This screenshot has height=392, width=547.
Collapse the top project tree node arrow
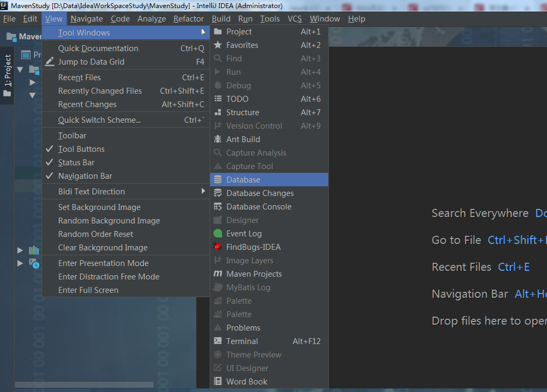click(20, 69)
